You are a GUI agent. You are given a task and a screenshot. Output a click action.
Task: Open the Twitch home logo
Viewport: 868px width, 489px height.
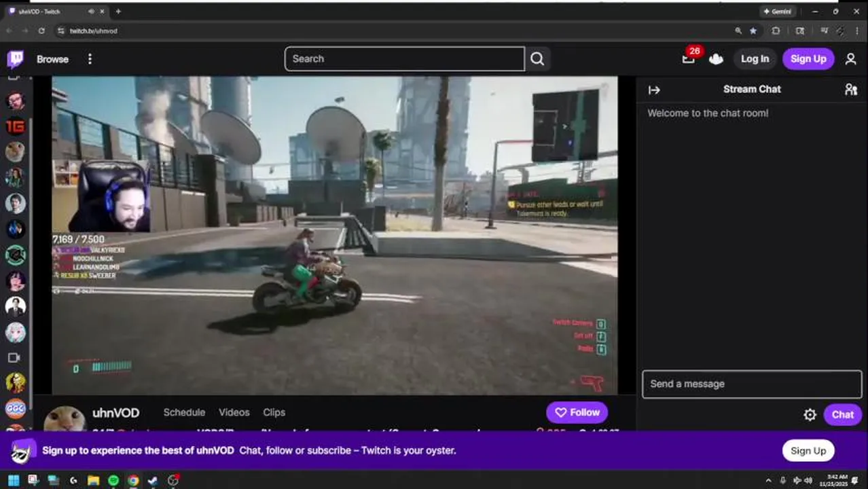coord(15,59)
